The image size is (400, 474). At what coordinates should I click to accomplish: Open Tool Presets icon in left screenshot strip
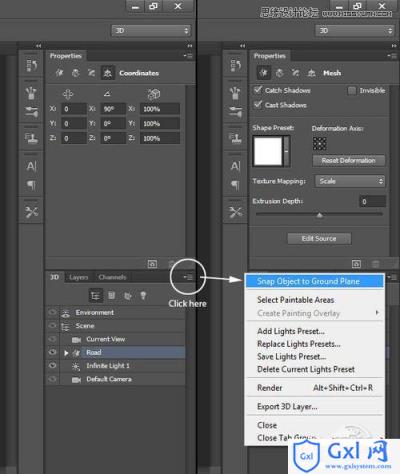click(x=31, y=212)
